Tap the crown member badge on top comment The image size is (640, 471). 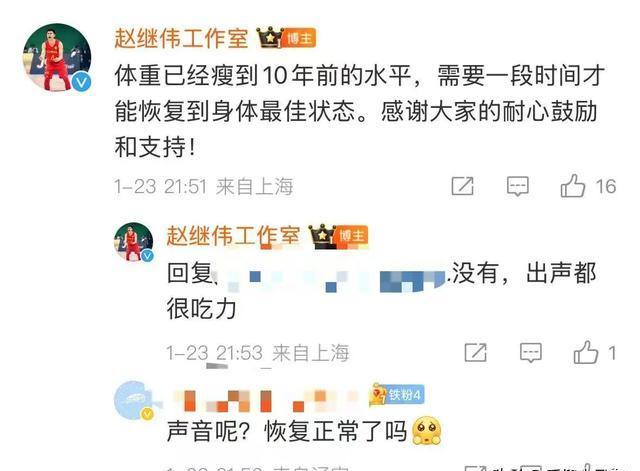(x=270, y=38)
